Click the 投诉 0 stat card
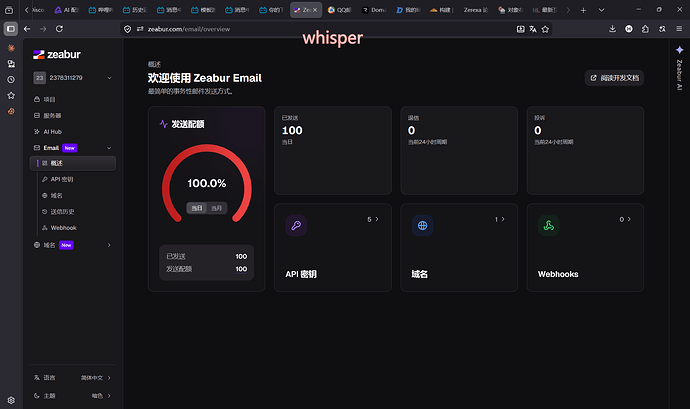Image resolution: width=690 pixels, height=409 pixels. [x=585, y=150]
